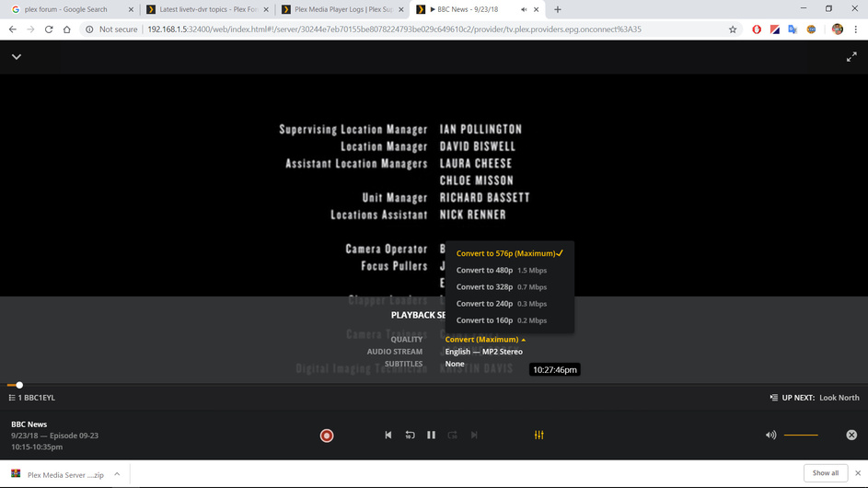
Task: Close the player with the X button
Action: 851,436
